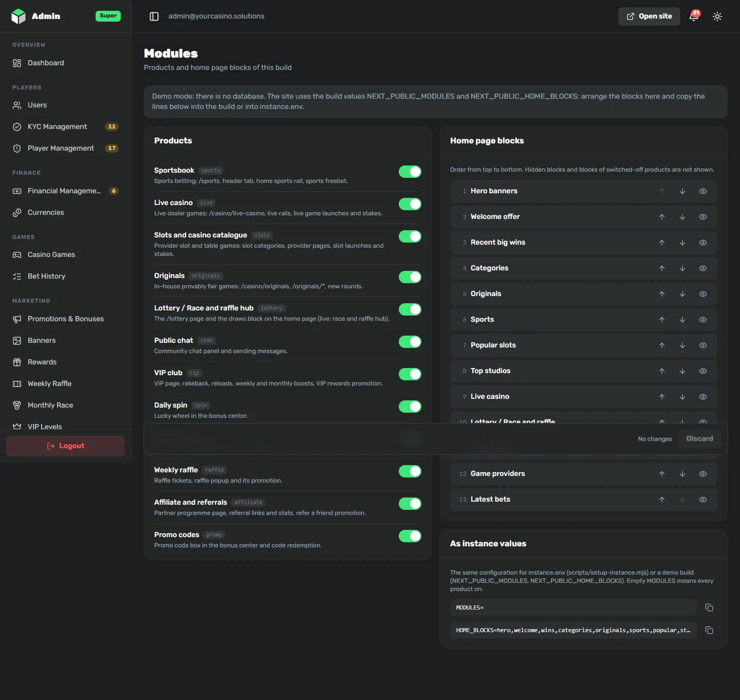Open Casino Games section

coord(65,254)
